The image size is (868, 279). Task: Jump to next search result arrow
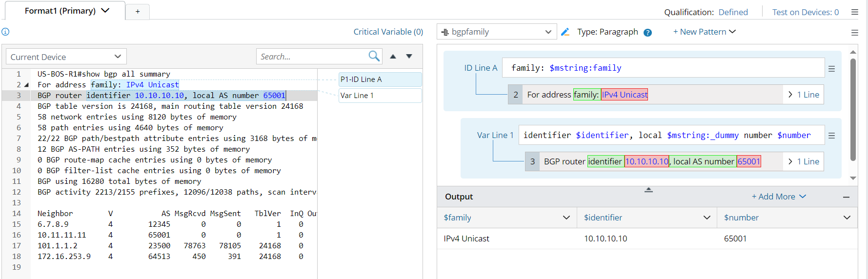click(409, 57)
